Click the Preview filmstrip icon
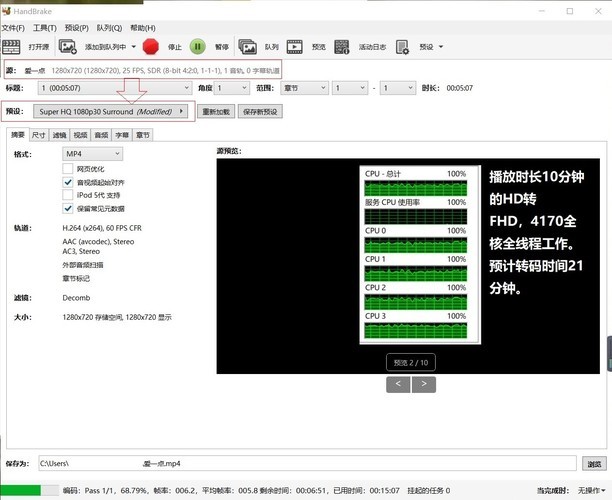 point(295,47)
